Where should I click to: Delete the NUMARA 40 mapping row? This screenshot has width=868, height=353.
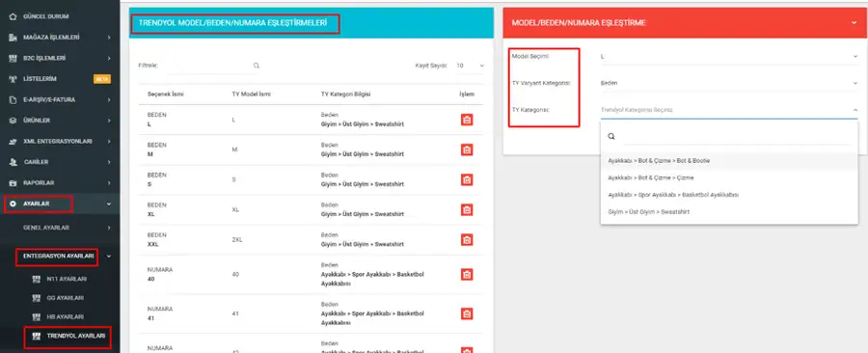[x=467, y=275]
